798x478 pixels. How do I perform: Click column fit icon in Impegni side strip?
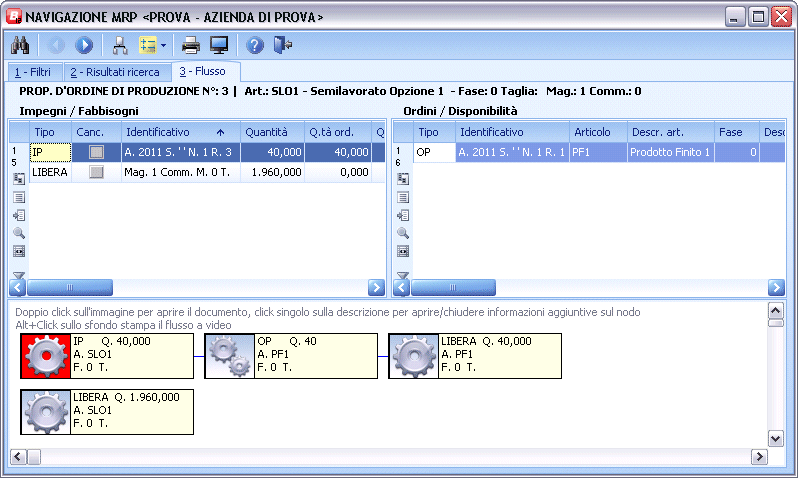[x=19, y=251]
